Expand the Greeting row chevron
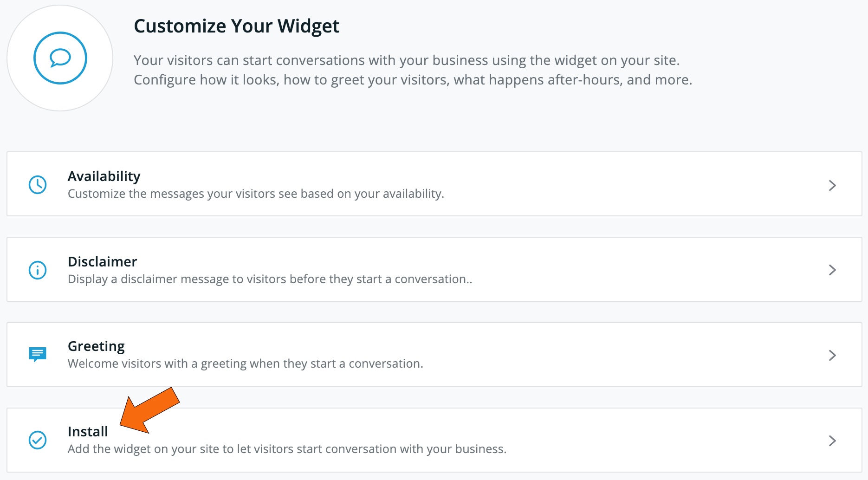This screenshot has width=868, height=480. 832,355
